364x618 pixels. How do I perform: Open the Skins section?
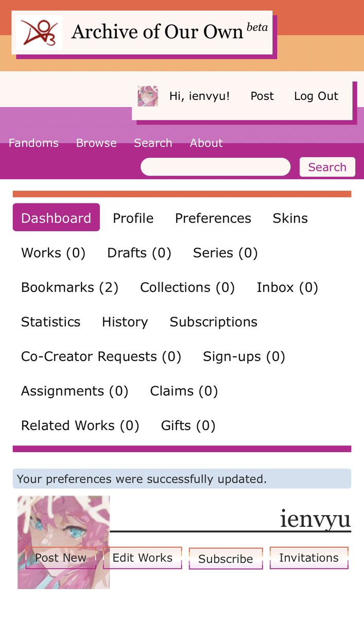[290, 218]
